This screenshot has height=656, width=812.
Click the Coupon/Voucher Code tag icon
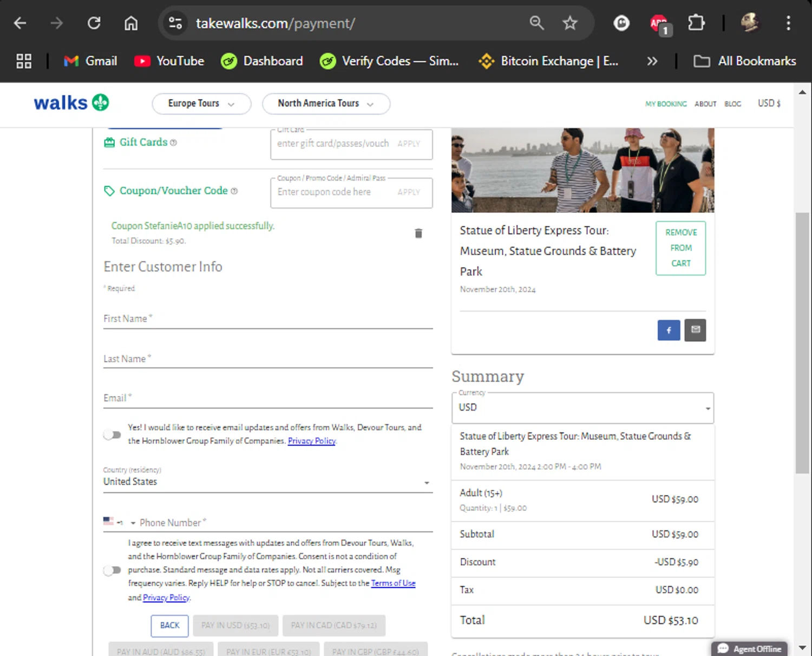(x=109, y=191)
